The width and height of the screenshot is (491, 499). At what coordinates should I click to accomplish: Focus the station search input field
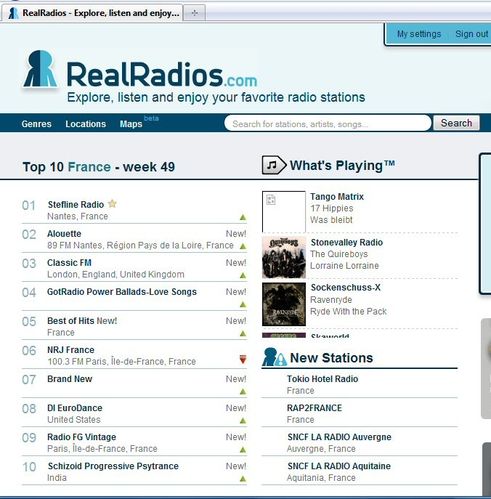pyautogui.click(x=328, y=123)
